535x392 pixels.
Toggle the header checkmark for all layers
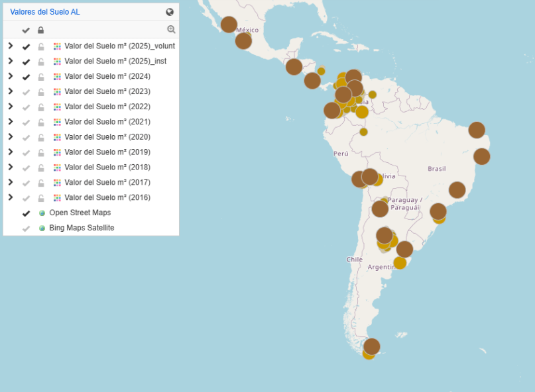(x=26, y=30)
